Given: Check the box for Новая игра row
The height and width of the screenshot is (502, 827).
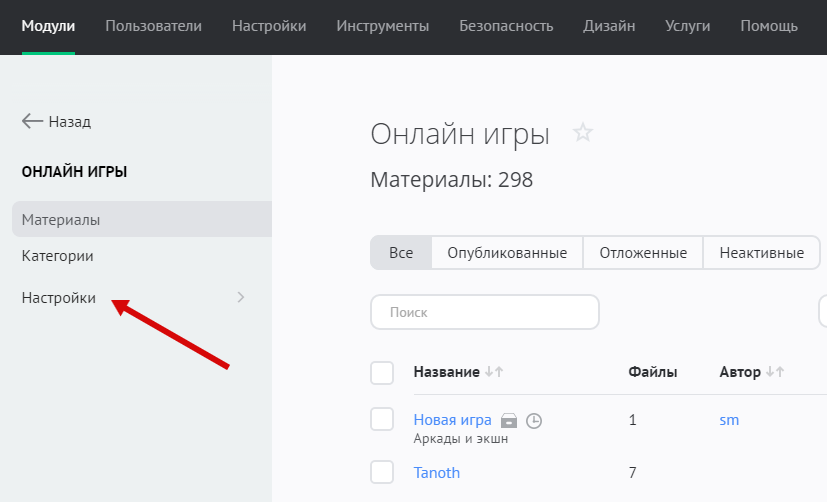Looking at the screenshot, I should [382, 420].
